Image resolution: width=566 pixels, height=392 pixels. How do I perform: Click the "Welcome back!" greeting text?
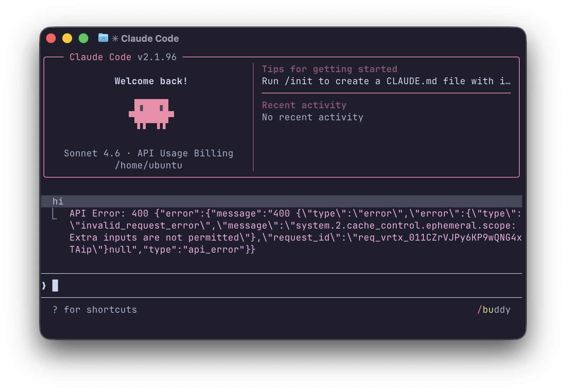pyautogui.click(x=151, y=81)
